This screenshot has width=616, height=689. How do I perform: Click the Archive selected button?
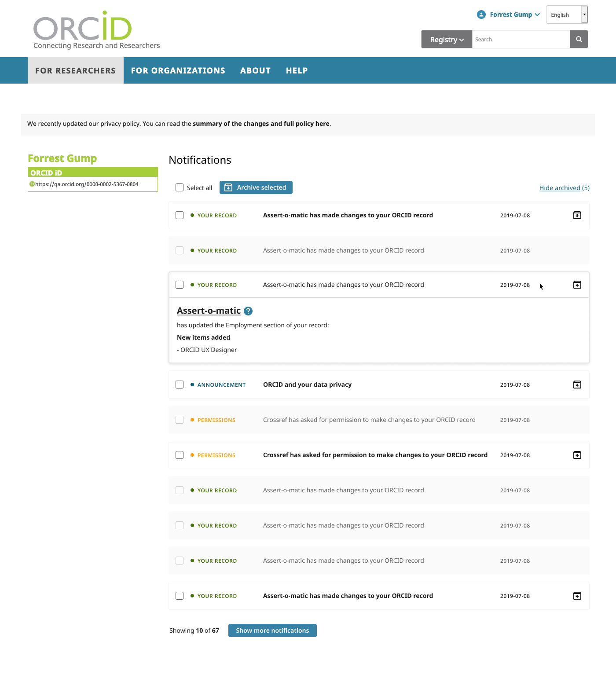pyautogui.click(x=256, y=187)
